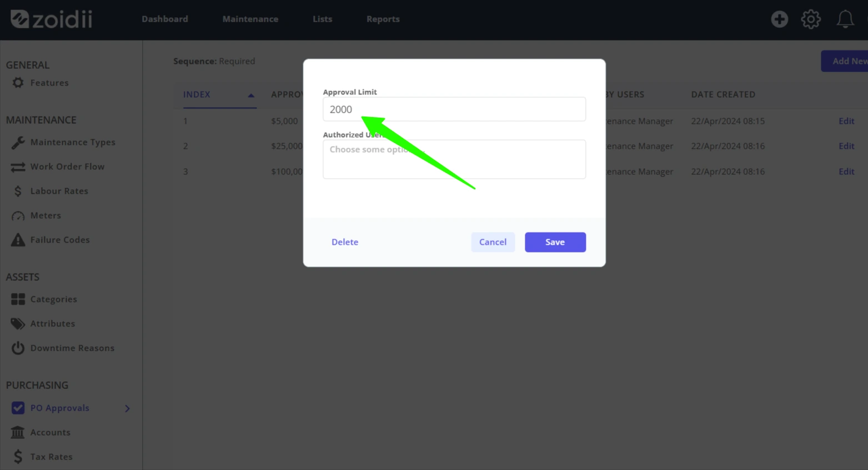Screen dimensions: 868x470
Task: Open asset Categories page
Action: (54, 299)
